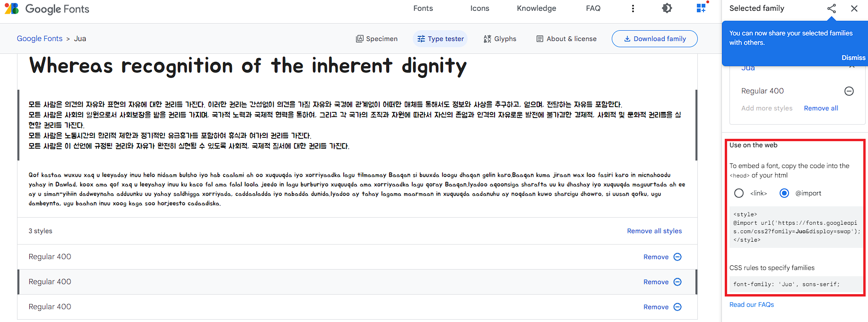Click the 'Use on the web' heading
Viewport: 868px width, 322px height.
[753, 145]
